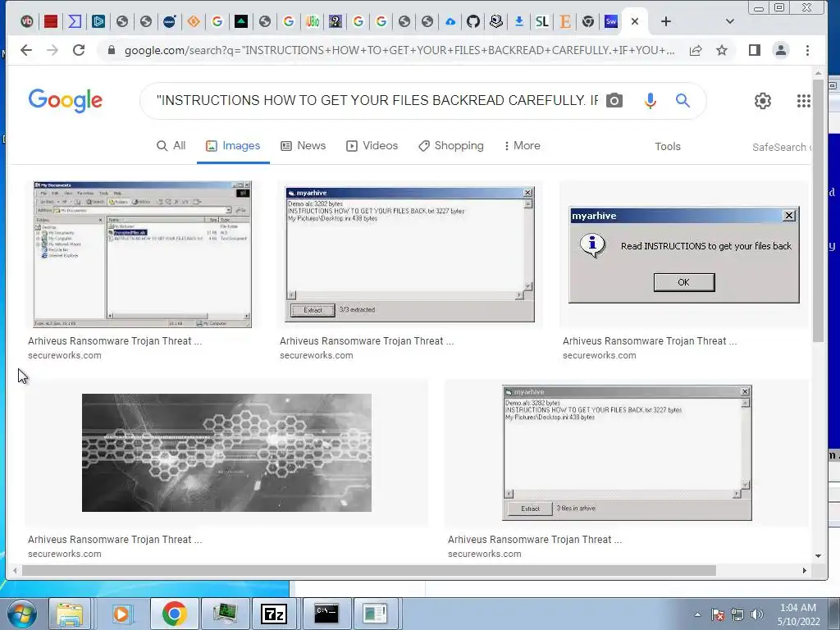Open the myarhive '3/3 extracted' image result
This screenshot has height=630, width=840.
point(410,254)
